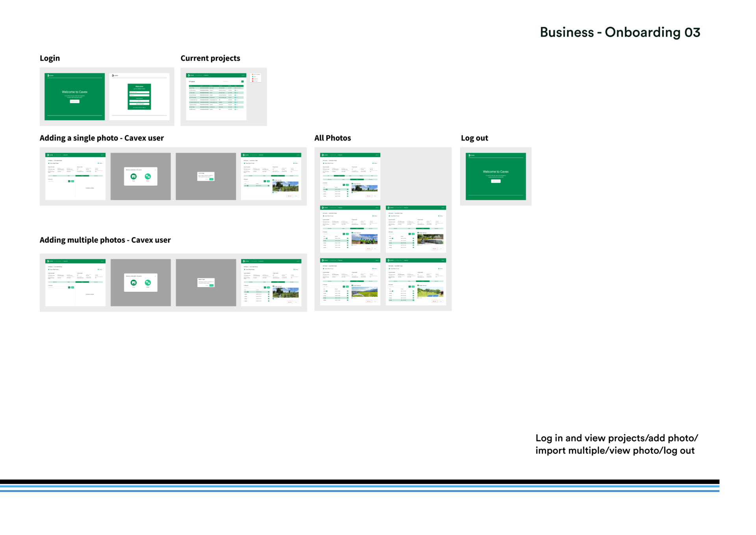The image size is (756, 535).
Task: Tick the checkbox under the man-with-car photo
Action: pyautogui.click(x=418, y=245)
